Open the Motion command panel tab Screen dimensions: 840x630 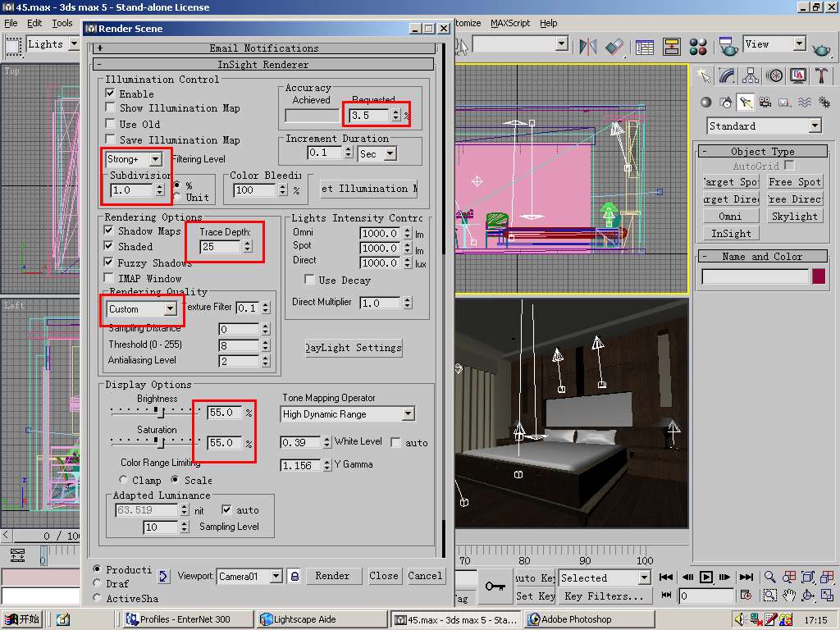pyautogui.click(x=774, y=75)
